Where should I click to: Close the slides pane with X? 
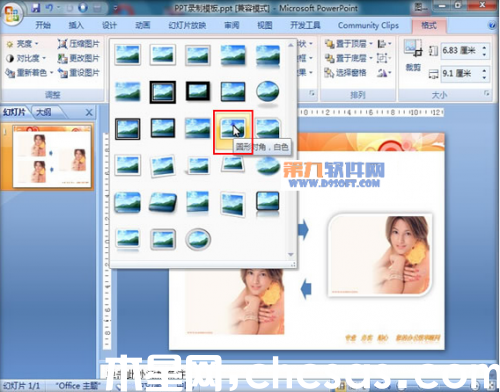pyautogui.click(x=89, y=113)
